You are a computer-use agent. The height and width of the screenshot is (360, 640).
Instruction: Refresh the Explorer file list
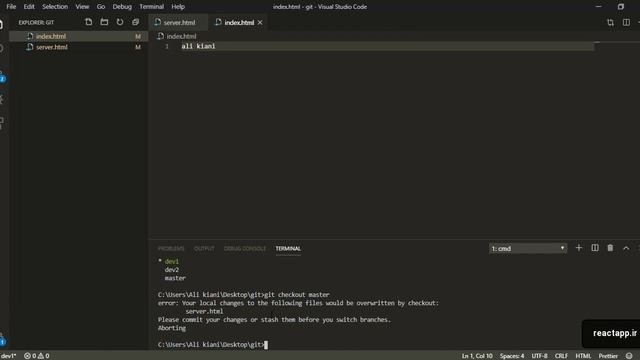point(120,22)
